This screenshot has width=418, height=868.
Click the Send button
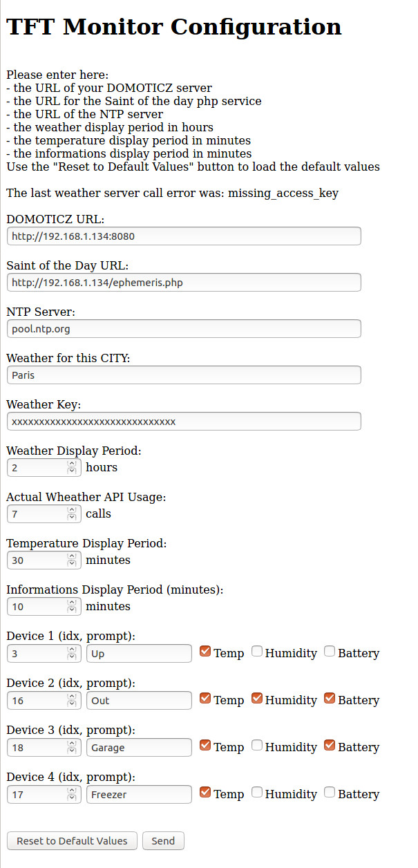(163, 841)
